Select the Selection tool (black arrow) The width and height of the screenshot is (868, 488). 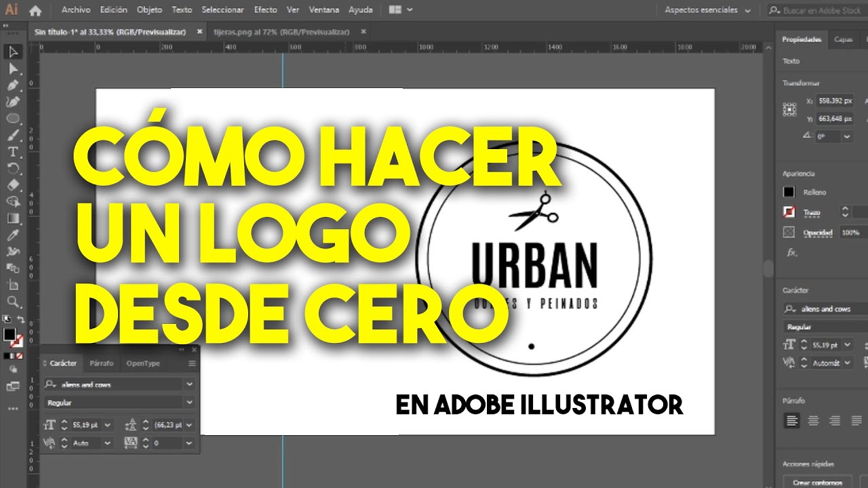[13, 52]
